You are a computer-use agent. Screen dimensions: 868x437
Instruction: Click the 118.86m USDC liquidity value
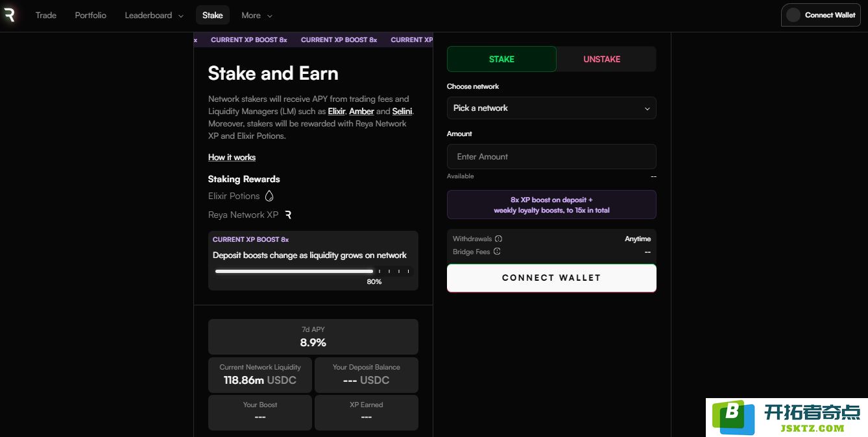click(260, 381)
